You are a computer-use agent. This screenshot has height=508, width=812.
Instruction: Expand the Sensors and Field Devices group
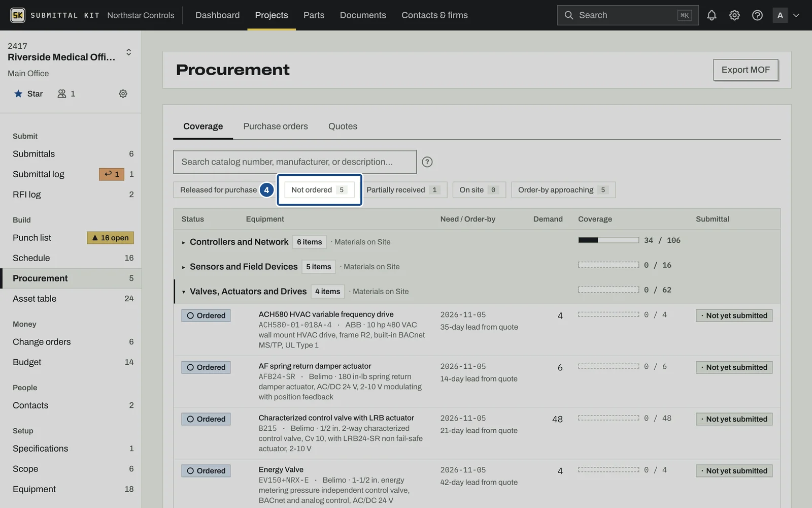[x=184, y=267]
